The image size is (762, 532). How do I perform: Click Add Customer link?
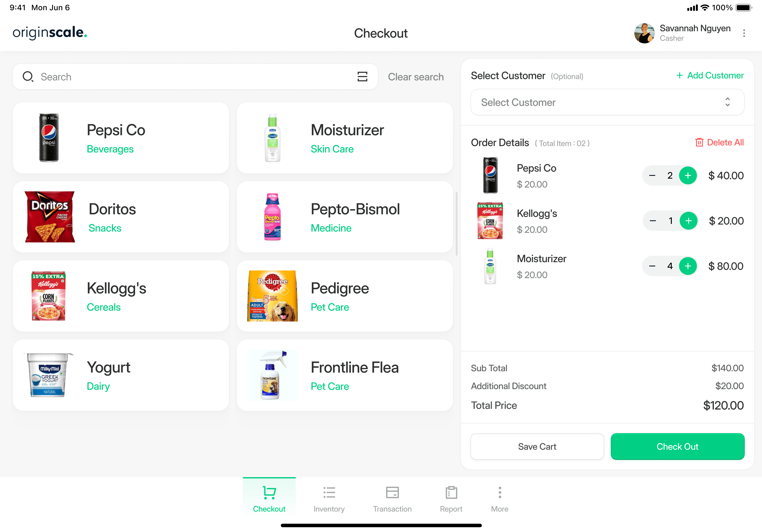point(710,76)
